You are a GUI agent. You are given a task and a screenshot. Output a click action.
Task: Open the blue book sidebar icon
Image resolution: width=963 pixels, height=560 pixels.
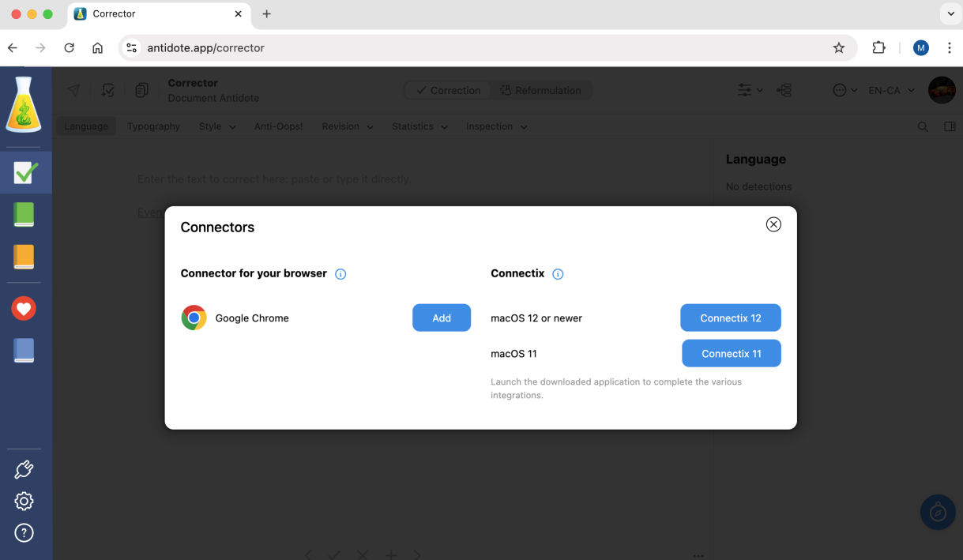pyautogui.click(x=24, y=350)
